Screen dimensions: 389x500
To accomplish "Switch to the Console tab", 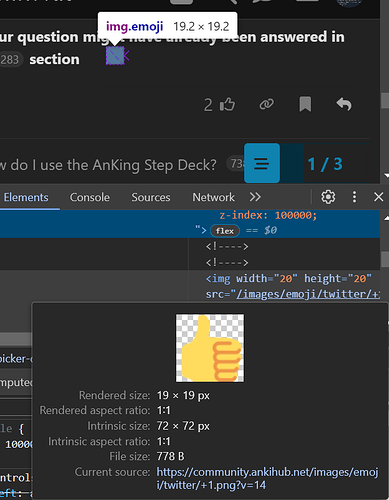I will point(90,197).
